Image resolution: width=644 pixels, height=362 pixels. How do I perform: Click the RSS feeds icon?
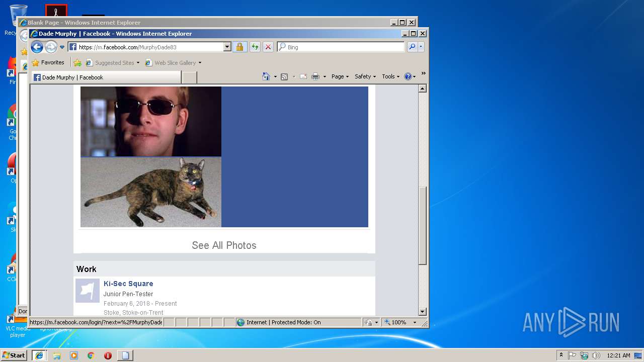(284, 77)
